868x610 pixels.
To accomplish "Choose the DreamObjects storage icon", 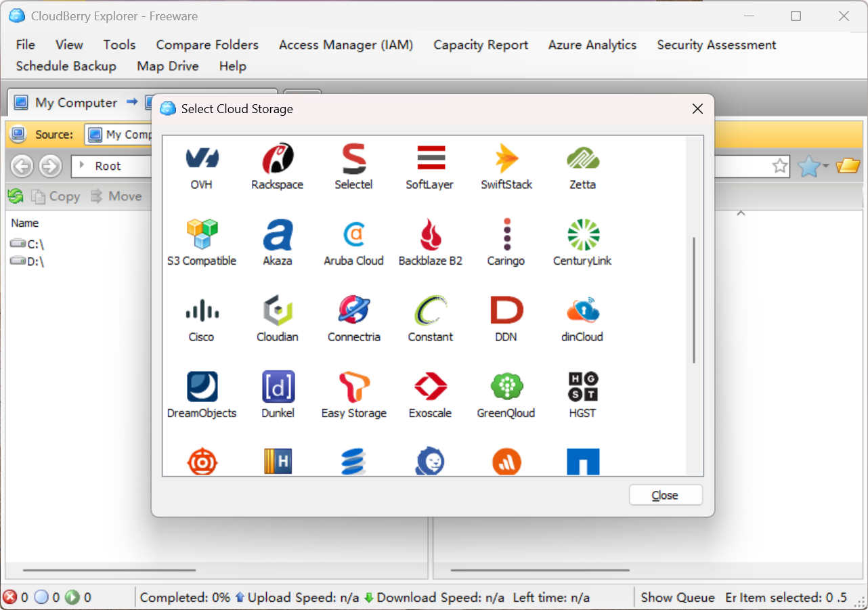I will click(x=202, y=388).
